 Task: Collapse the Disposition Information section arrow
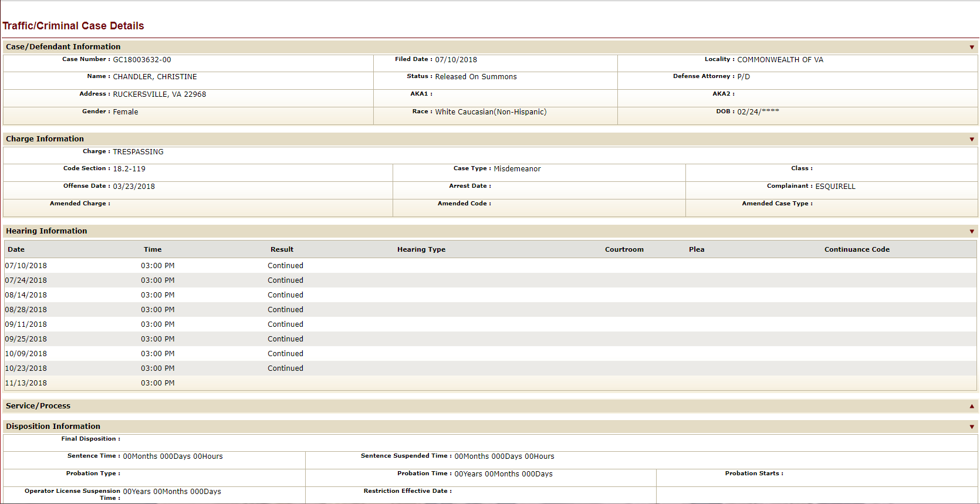click(972, 427)
